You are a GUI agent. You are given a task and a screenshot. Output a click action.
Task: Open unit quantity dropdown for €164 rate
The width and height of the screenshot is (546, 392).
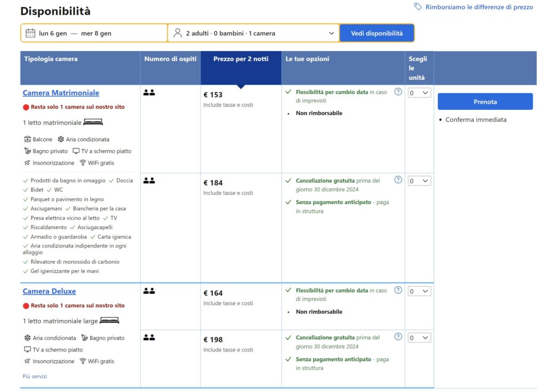coord(419,291)
